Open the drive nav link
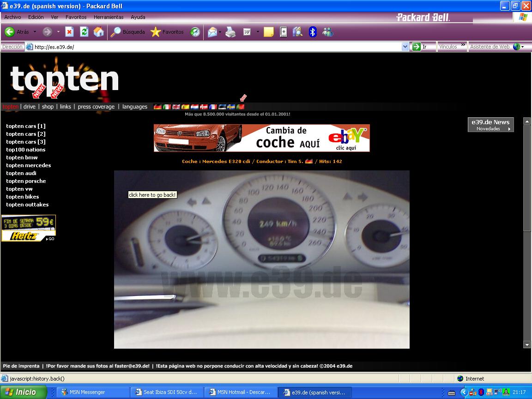Image resolution: width=532 pixels, height=399 pixels. pyautogui.click(x=30, y=107)
